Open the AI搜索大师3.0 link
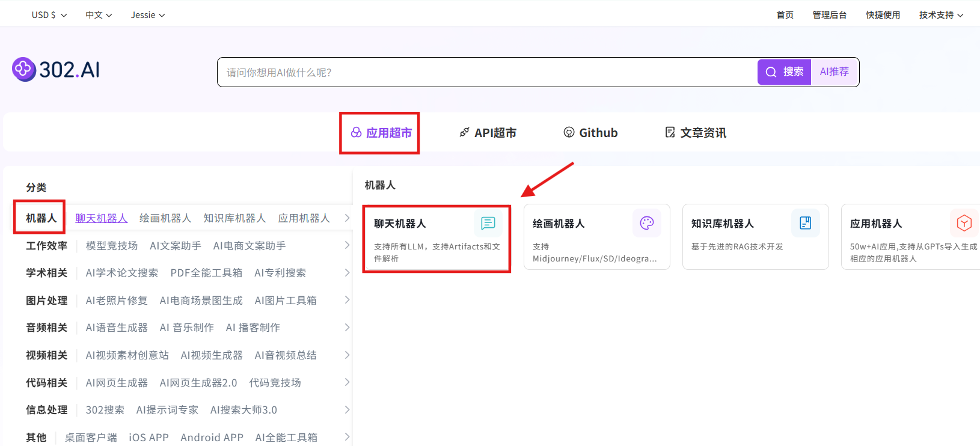This screenshot has height=446, width=980. click(x=243, y=410)
